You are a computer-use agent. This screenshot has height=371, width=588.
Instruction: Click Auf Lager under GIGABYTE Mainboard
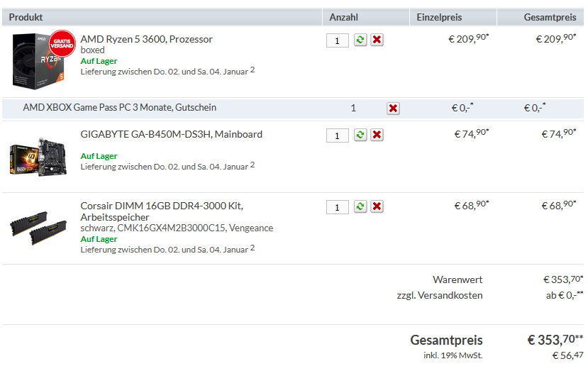[x=99, y=156]
